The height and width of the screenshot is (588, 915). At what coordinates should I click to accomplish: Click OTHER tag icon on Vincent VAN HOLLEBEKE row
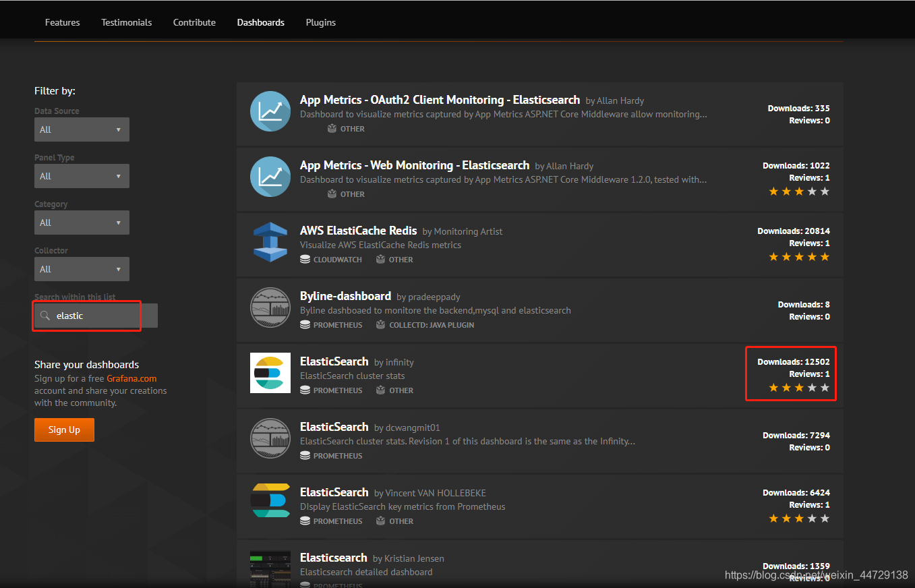pos(380,521)
